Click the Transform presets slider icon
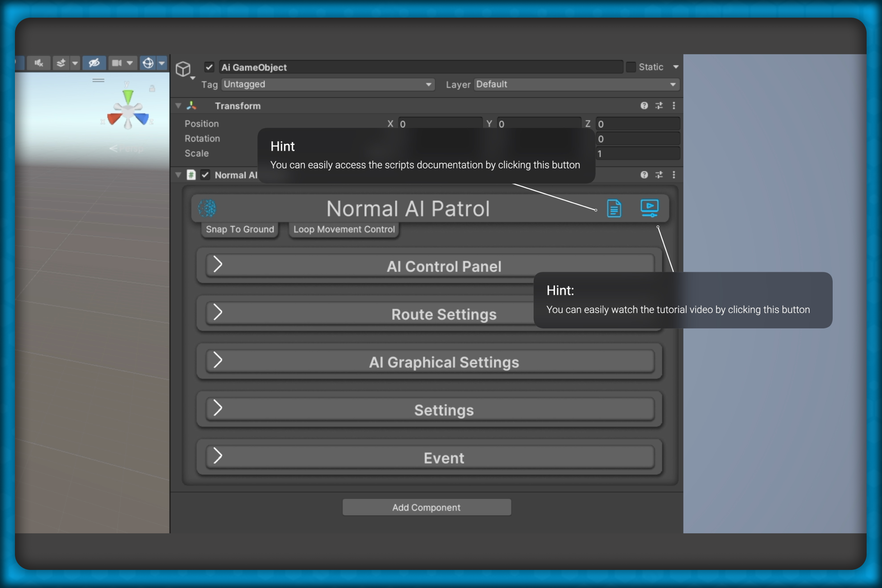The height and width of the screenshot is (588, 882). [659, 106]
